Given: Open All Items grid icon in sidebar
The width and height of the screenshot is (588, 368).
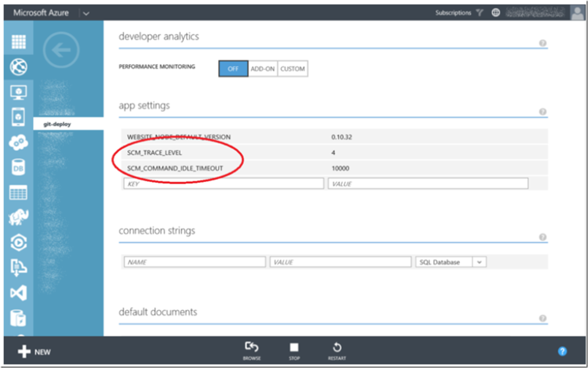Looking at the screenshot, I should pos(19,42).
